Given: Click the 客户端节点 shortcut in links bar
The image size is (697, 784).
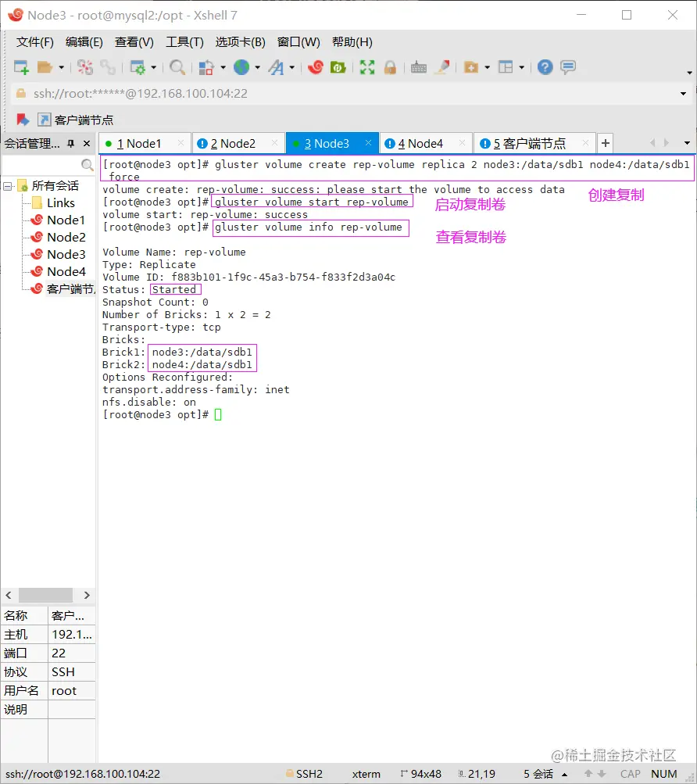Looking at the screenshot, I should coord(76,120).
